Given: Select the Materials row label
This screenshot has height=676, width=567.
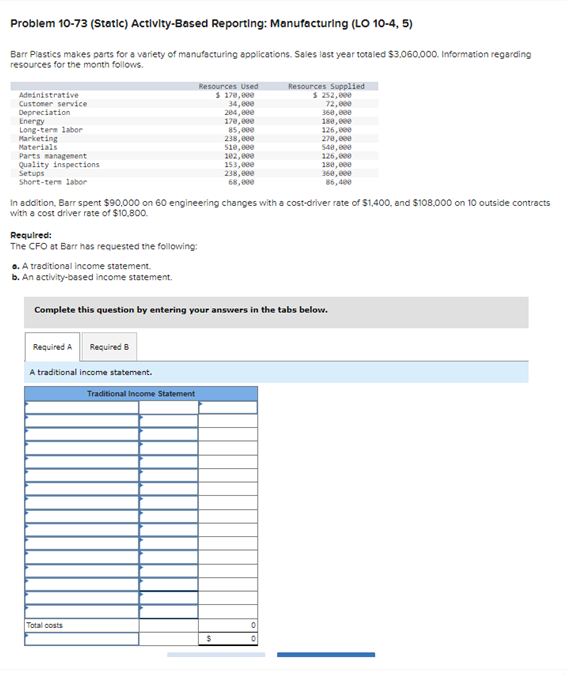Looking at the screenshot, I should point(38,147).
